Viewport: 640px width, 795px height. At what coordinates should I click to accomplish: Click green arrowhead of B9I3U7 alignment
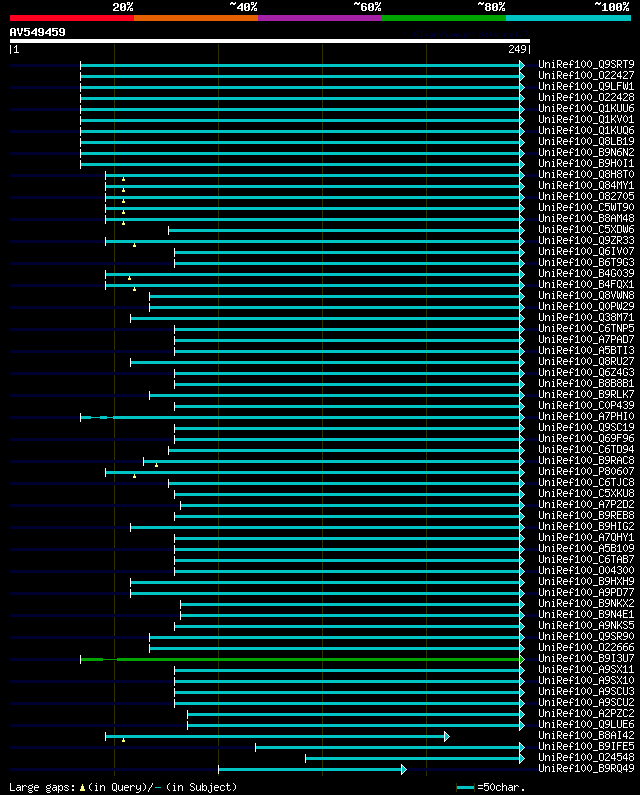(x=522, y=659)
